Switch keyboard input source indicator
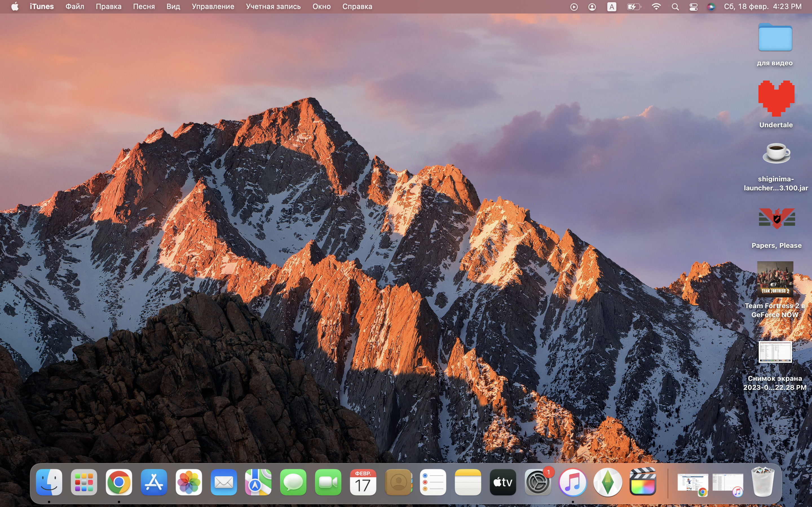 [611, 7]
